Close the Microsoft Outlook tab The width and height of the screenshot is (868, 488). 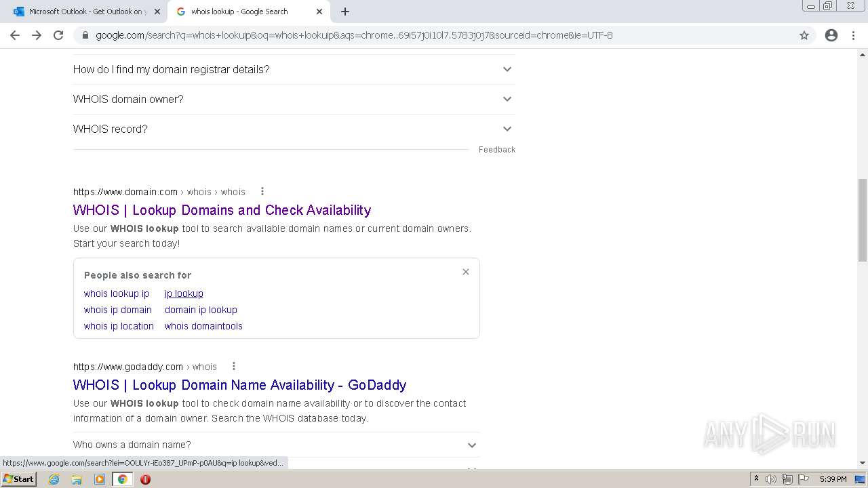[157, 12]
